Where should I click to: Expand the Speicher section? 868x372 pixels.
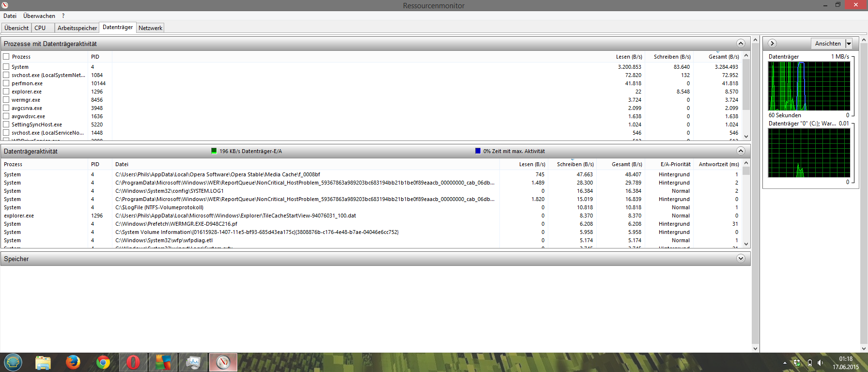pyautogui.click(x=741, y=259)
